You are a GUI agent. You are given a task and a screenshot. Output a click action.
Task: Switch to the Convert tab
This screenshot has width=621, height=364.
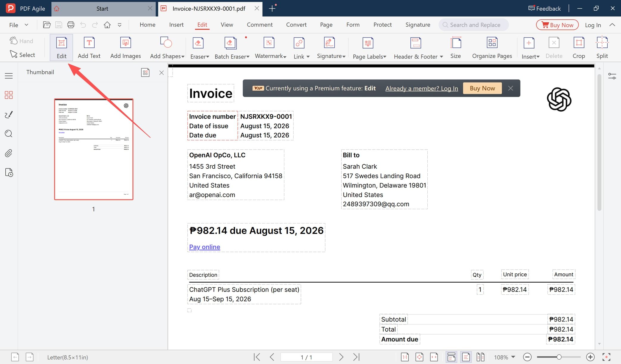(x=296, y=25)
